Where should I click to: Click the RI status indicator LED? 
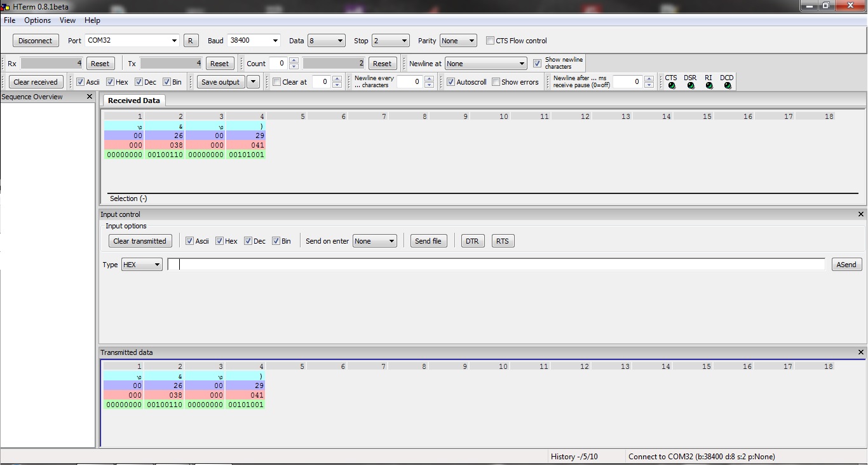(x=709, y=86)
